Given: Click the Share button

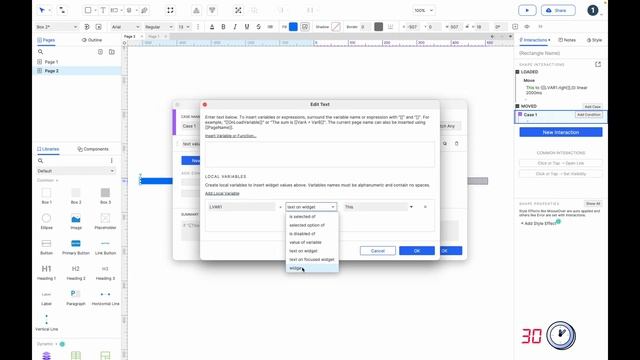Looking at the screenshot, I should tap(558, 10).
